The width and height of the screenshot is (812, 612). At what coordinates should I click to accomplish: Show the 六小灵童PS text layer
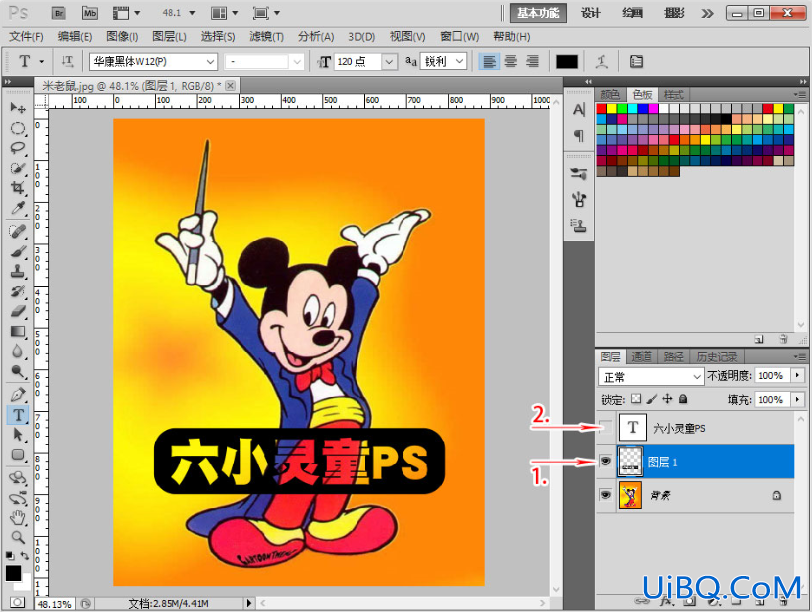606,428
